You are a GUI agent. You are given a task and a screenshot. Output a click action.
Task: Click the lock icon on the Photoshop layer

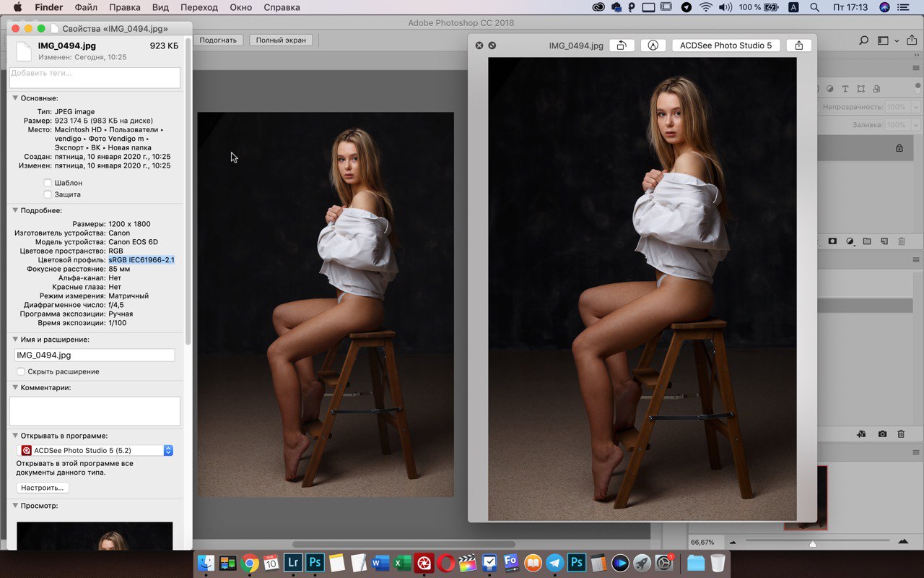pyautogui.click(x=899, y=148)
